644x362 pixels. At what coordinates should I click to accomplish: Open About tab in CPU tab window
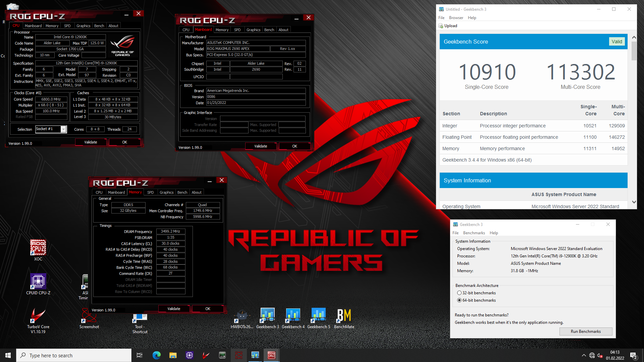tap(113, 26)
